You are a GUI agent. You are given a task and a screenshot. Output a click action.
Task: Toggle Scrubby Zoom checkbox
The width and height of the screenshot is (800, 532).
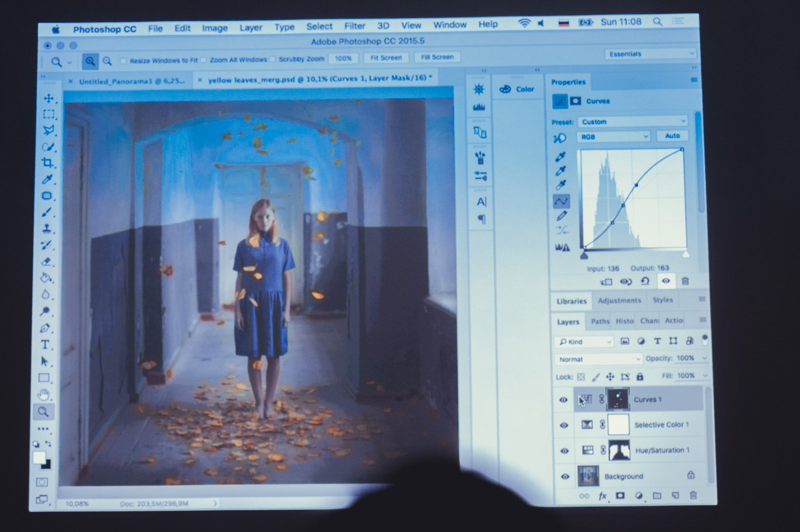click(272, 59)
